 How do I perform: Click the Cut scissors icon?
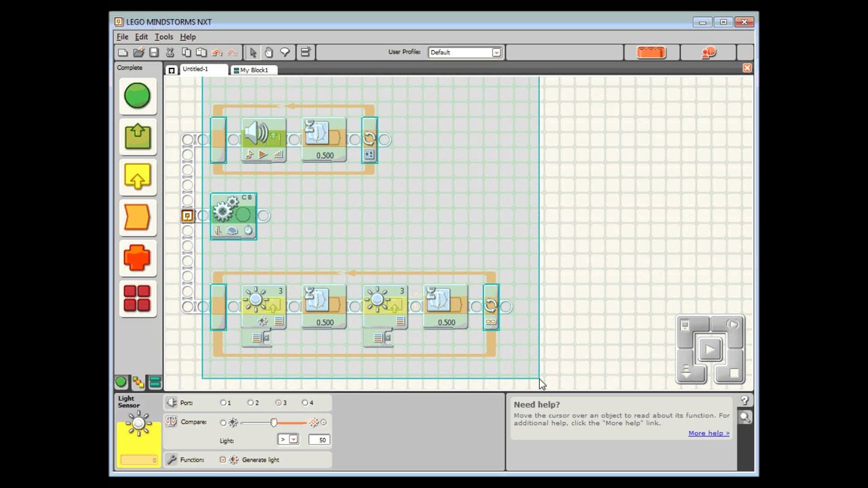(x=170, y=52)
